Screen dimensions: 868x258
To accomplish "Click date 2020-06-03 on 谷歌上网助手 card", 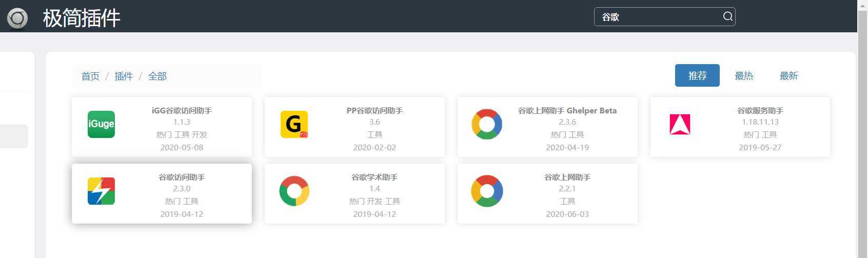I will (567, 214).
